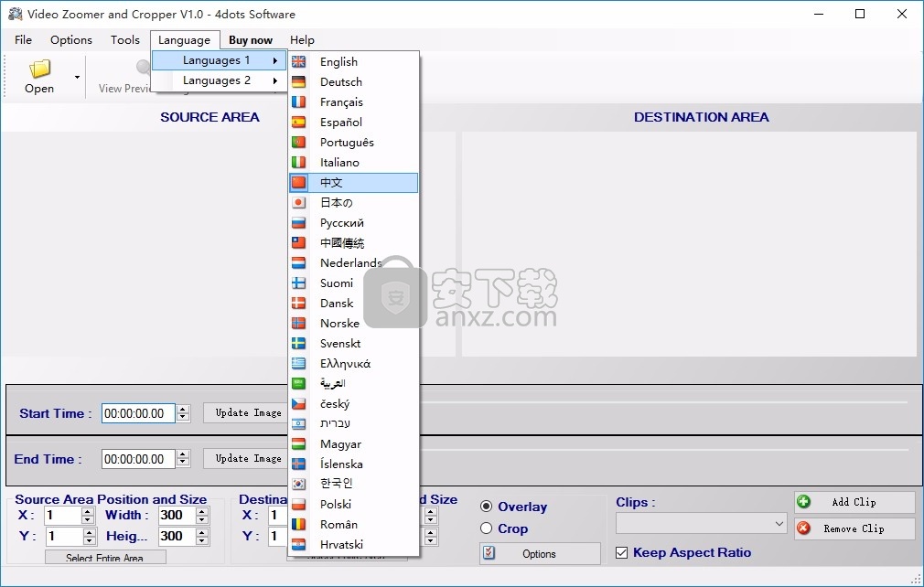
Task: Click the Options button below Crop
Action: 540,553
